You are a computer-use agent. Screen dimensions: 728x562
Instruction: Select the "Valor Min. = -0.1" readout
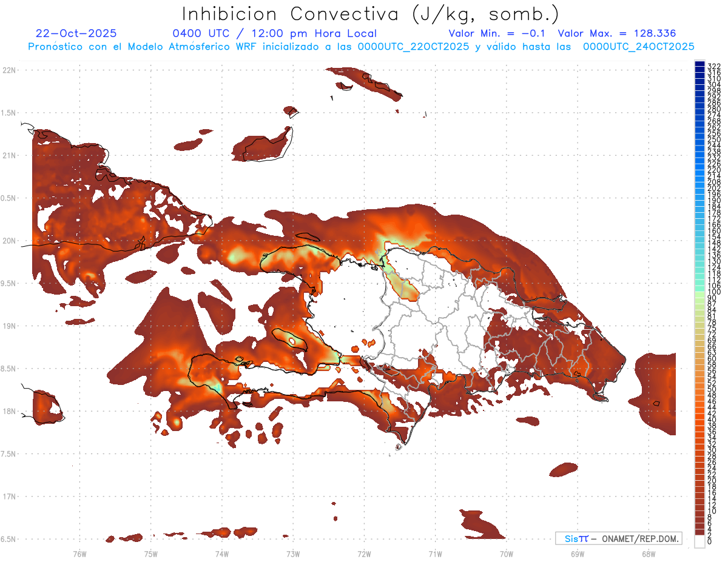[498, 34]
